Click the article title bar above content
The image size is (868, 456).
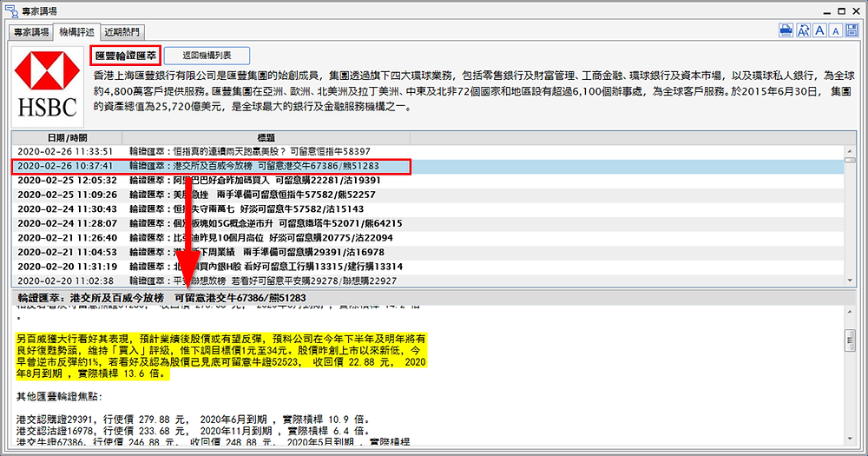coord(434,298)
